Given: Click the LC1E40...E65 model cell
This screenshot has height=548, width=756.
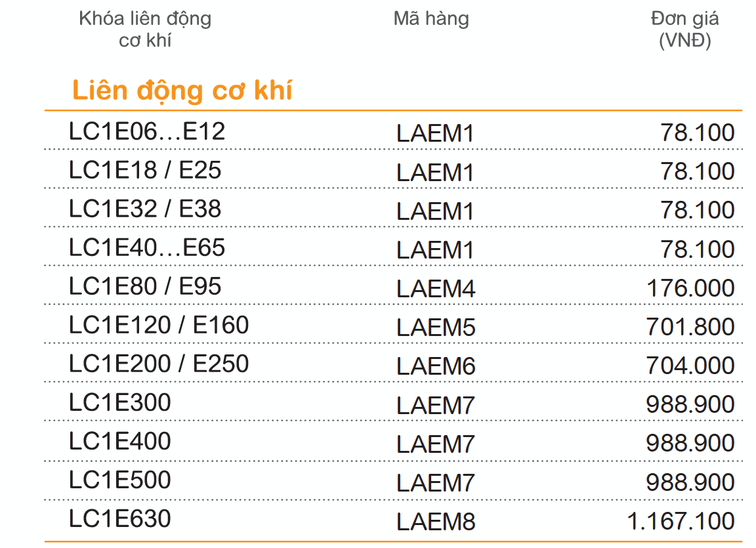Looking at the screenshot, I should pos(147,247).
